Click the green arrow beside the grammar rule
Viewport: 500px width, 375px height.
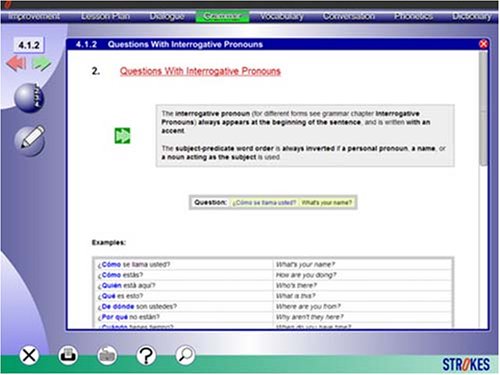(x=122, y=136)
